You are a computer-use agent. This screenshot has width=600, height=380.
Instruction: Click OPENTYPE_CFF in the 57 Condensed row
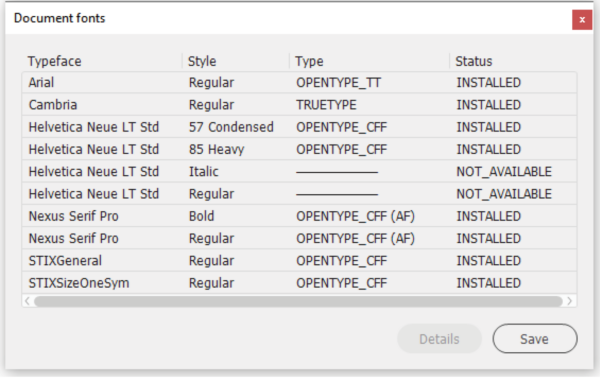click(341, 127)
